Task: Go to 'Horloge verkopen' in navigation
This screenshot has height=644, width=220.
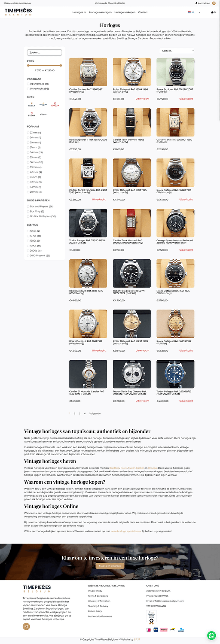Action: click(125, 12)
